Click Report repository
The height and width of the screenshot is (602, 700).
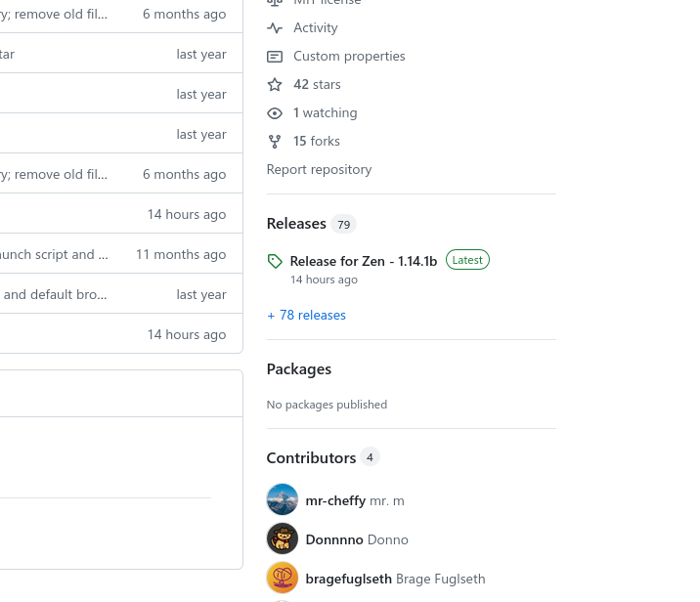coord(319,170)
